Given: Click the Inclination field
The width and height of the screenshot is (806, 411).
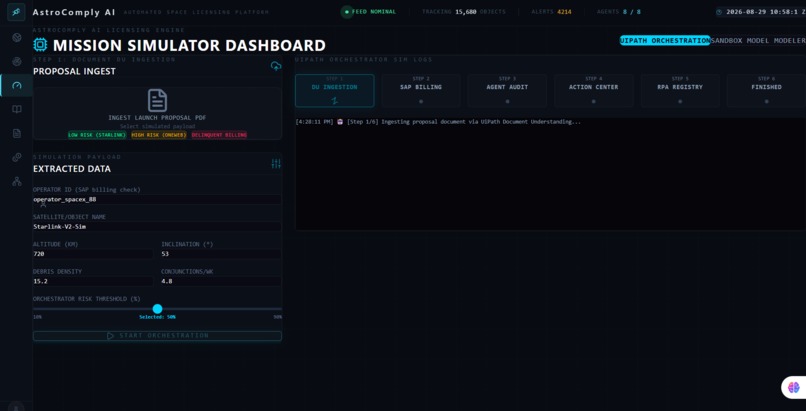Looking at the screenshot, I should (222, 254).
